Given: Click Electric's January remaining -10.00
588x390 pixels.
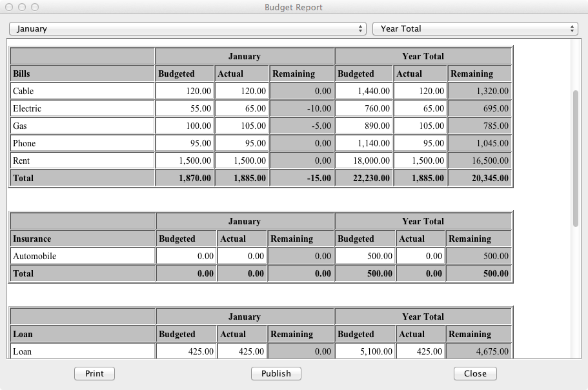Looking at the screenshot, I should (301, 109).
